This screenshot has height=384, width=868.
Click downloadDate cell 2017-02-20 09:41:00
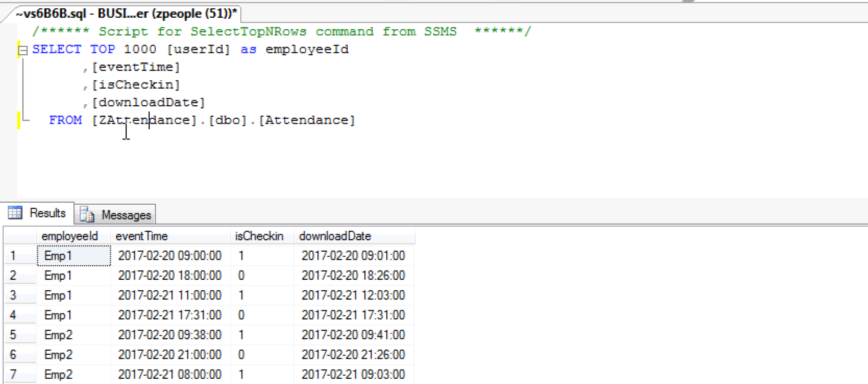tap(354, 335)
